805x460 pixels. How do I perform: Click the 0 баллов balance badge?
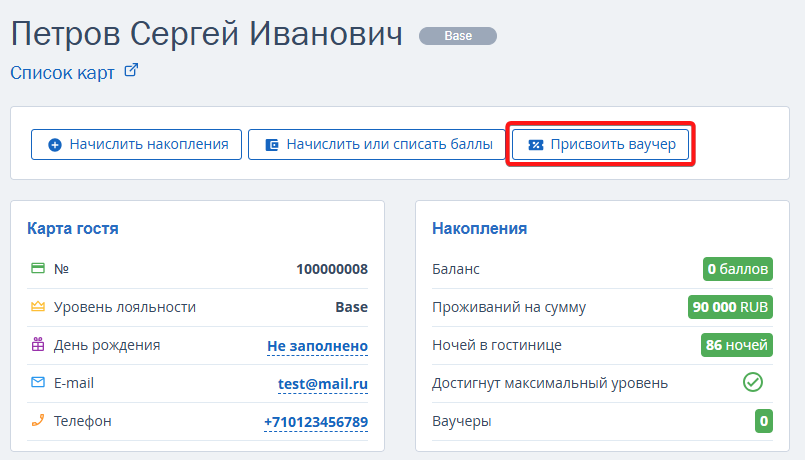(x=738, y=269)
